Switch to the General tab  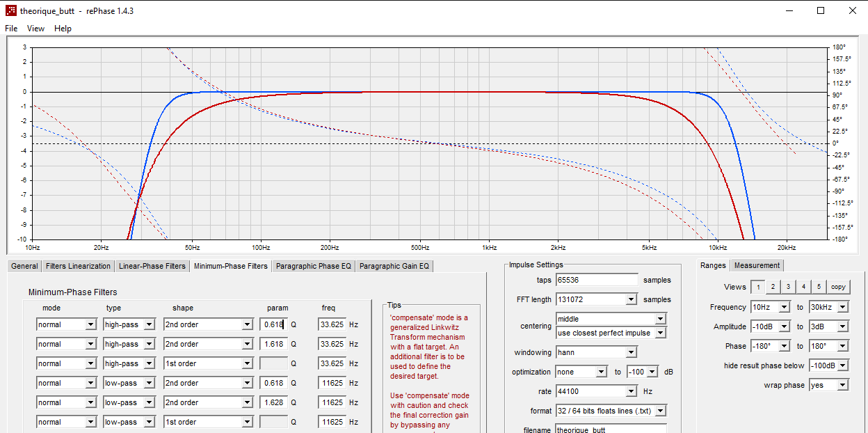pyautogui.click(x=24, y=266)
